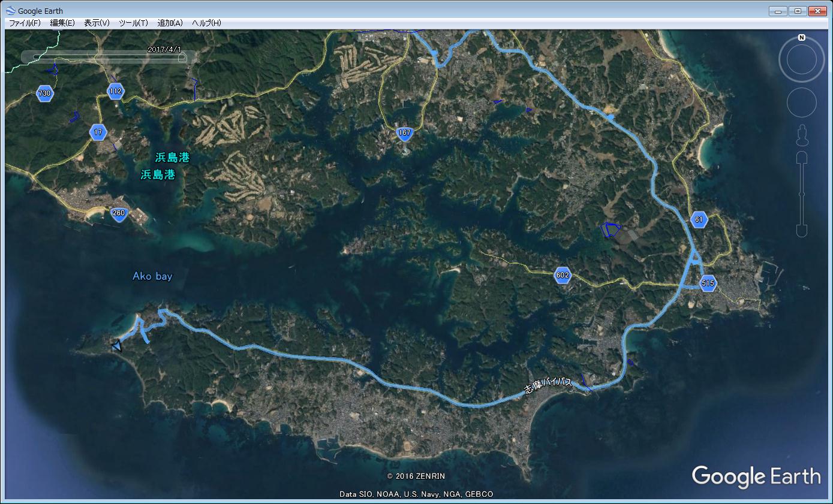The image size is (833, 504).
Task: Click the North 'N' compass marker
Action: (x=801, y=37)
